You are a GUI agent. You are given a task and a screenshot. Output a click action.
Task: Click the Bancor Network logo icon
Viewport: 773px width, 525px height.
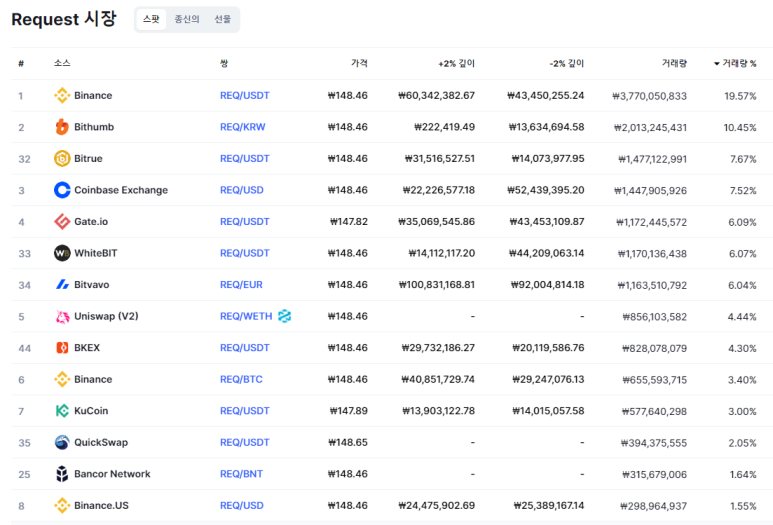(62, 474)
